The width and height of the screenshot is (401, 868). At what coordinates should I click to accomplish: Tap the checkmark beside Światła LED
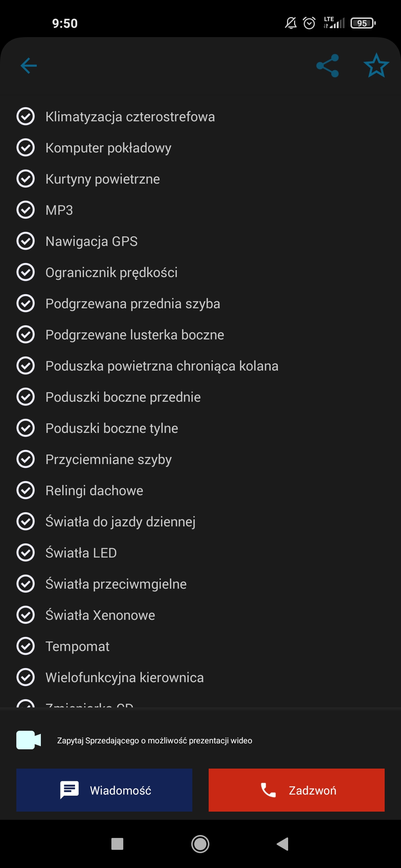pyautogui.click(x=26, y=553)
